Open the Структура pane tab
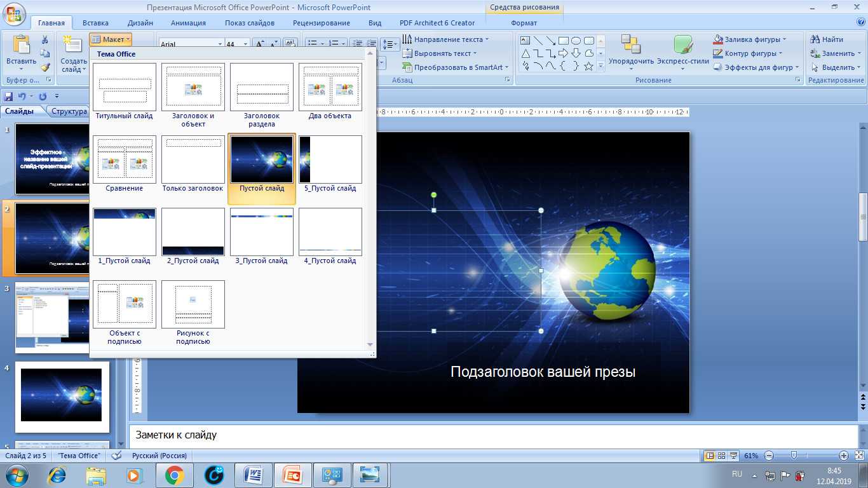This screenshot has width=868, height=488. tap(69, 111)
